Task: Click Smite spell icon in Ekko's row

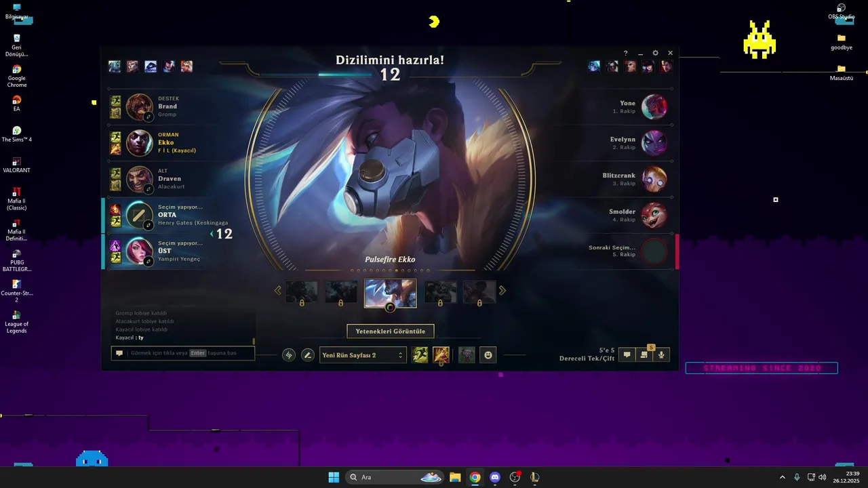Action: 116,148
